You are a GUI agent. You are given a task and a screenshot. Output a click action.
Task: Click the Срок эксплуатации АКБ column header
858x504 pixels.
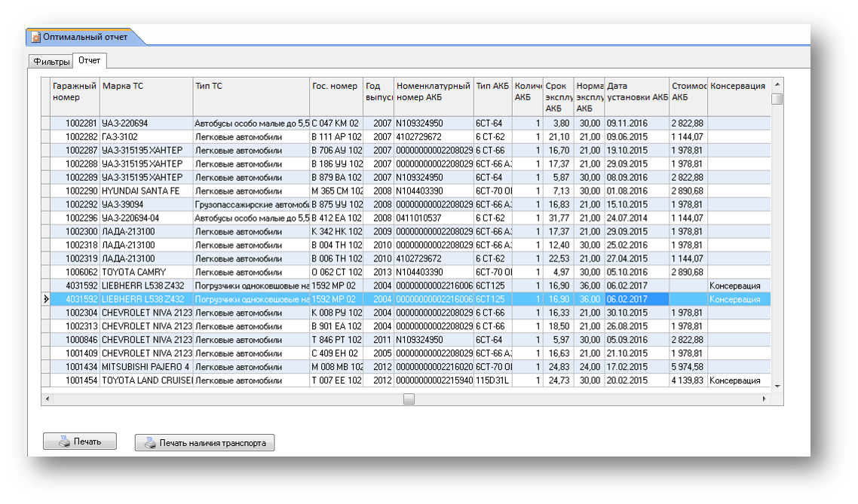(x=559, y=96)
